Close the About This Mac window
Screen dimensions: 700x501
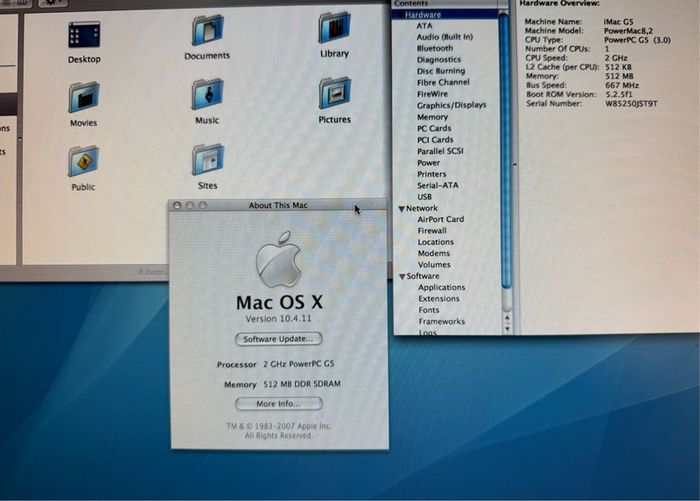[x=177, y=205]
